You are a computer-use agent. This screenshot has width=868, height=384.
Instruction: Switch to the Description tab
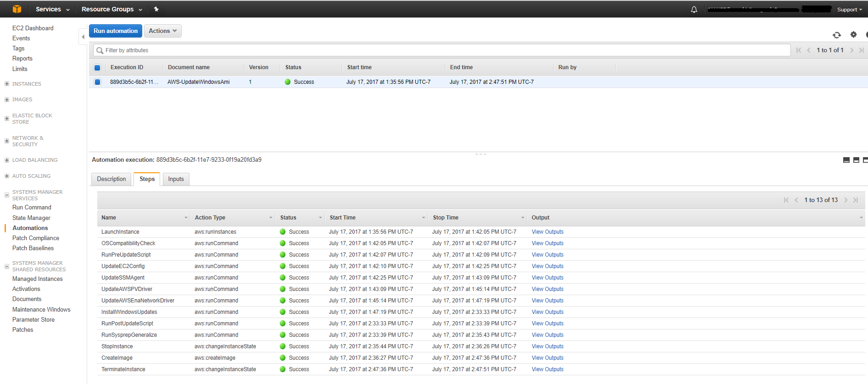coord(111,179)
